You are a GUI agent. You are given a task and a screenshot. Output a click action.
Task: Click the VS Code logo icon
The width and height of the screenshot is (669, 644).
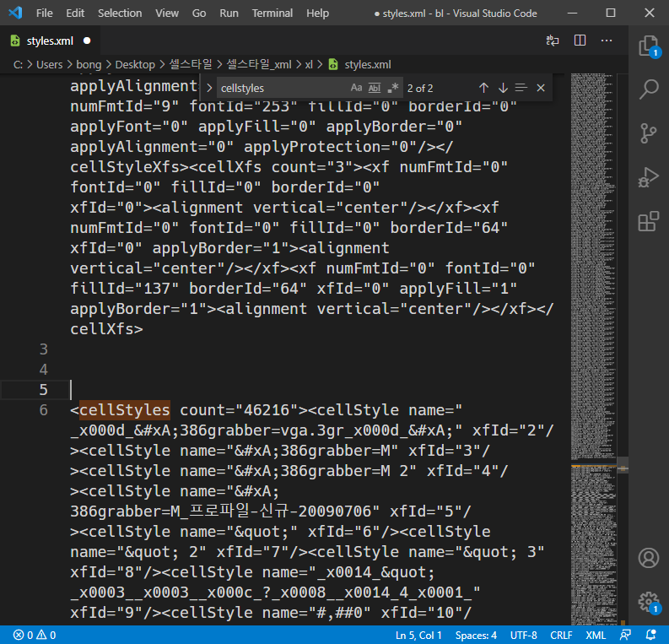click(15, 13)
